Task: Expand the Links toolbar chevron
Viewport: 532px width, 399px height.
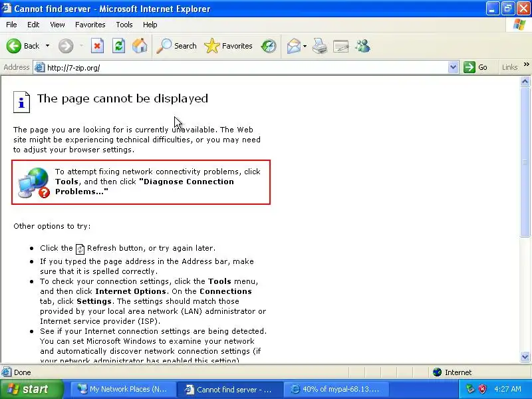Action: (x=527, y=65)
